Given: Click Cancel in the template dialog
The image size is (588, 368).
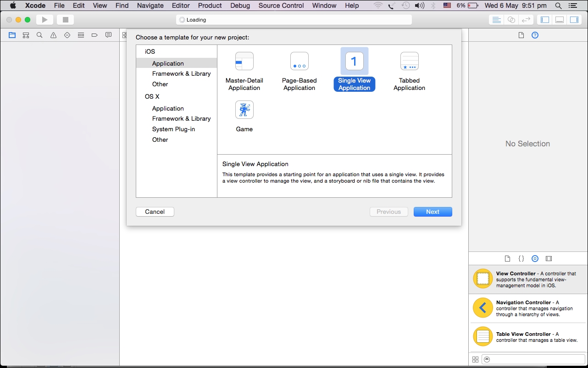Looking at the screenshot, I should [155, 212].
